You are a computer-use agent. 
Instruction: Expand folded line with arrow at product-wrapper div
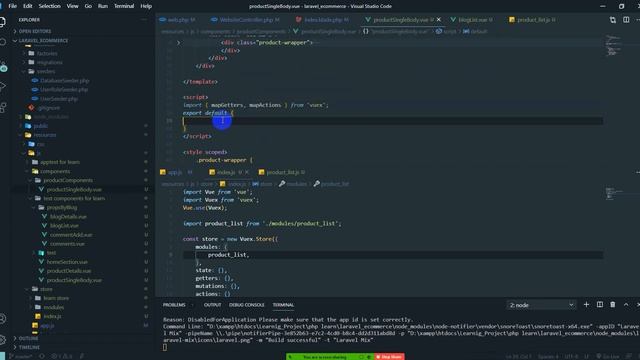178,42
